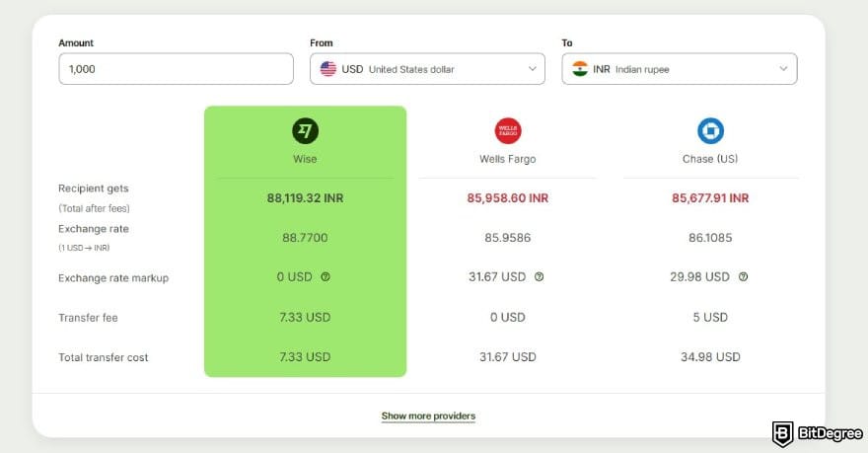Screen dimensions: 868x453
Task: Click the Chase bank logo icon
Action: click(x=710, y=130)
